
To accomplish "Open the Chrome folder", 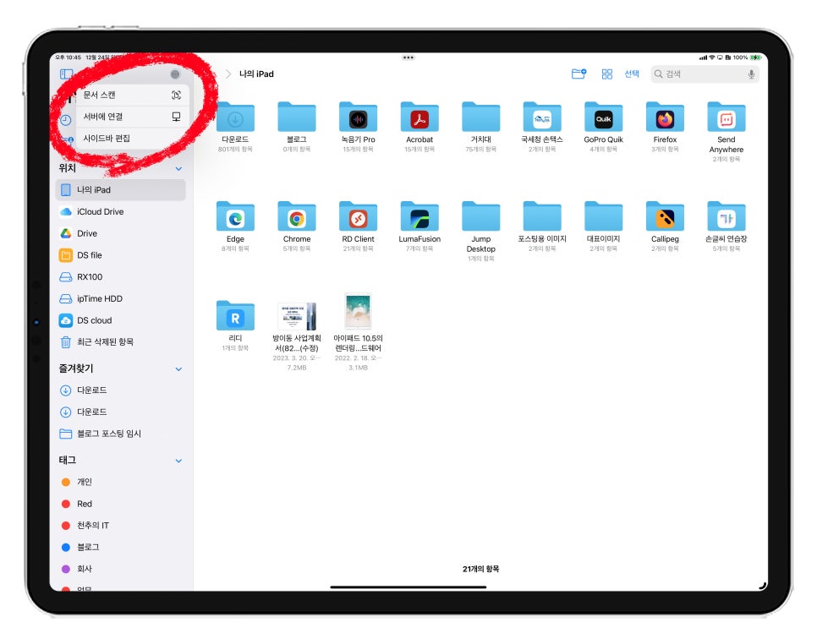I will tap(297, 216).
